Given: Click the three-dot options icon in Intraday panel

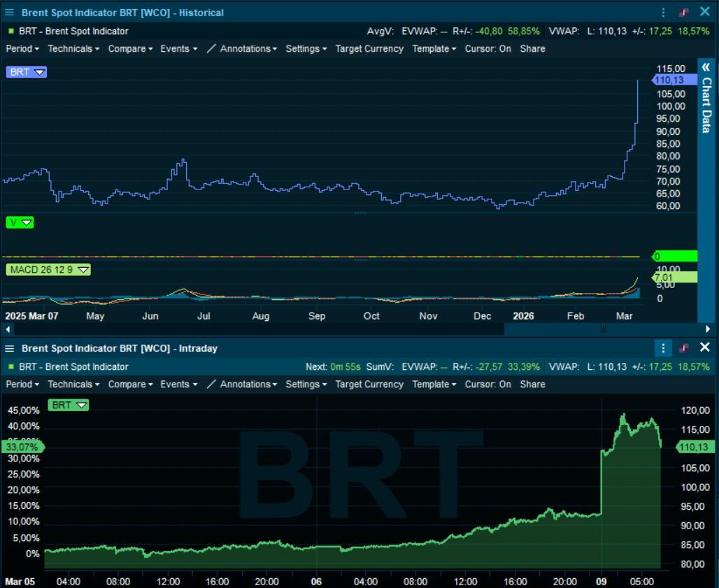Looking at the screenshot, I should click(663, 348).
